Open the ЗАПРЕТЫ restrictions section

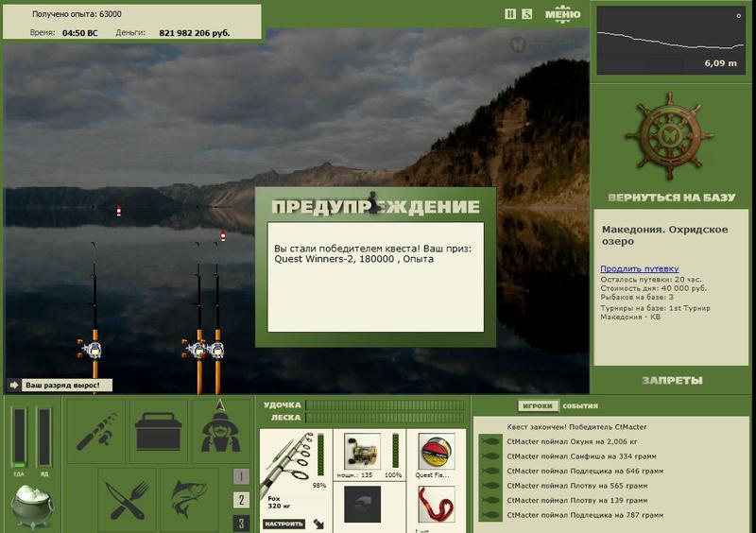[x=672, y=381]
